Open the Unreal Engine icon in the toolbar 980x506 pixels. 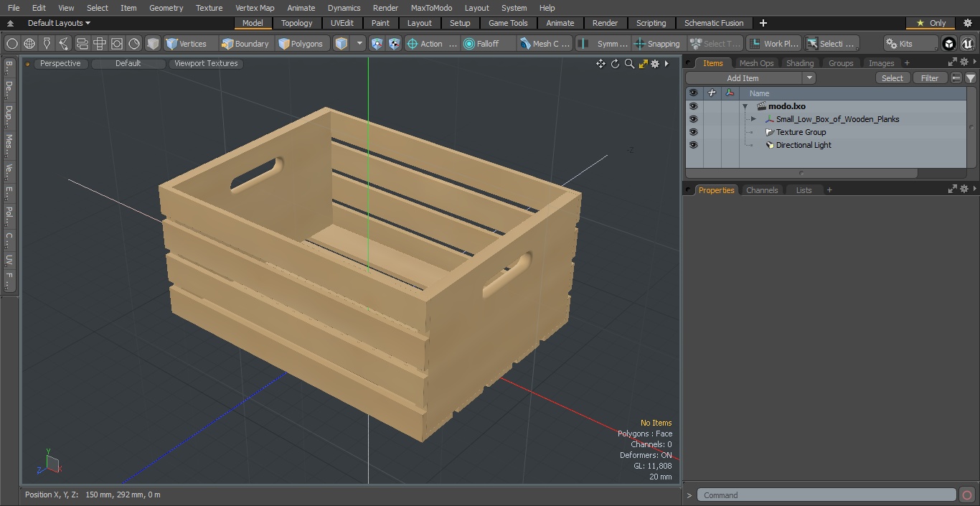(967, 44)
